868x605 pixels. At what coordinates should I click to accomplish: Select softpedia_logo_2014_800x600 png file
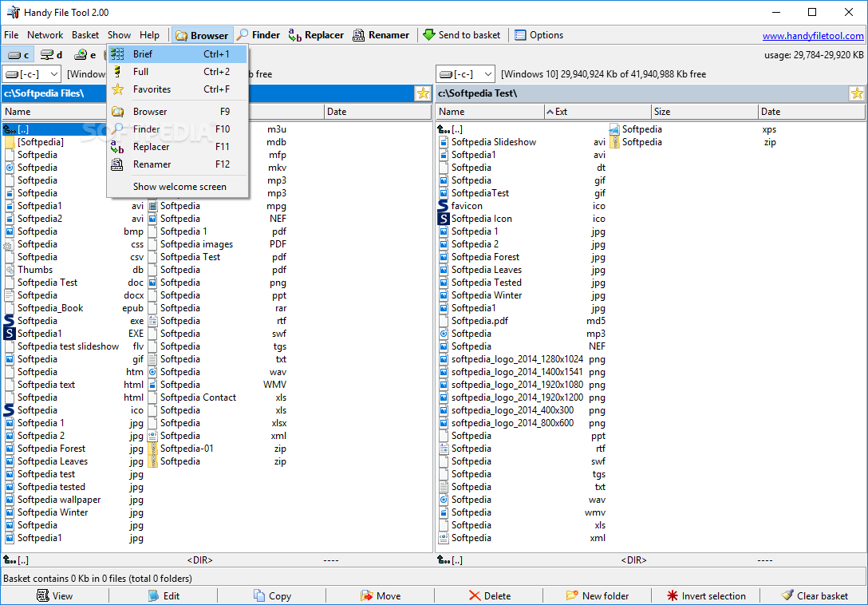(x=522, y=423)
